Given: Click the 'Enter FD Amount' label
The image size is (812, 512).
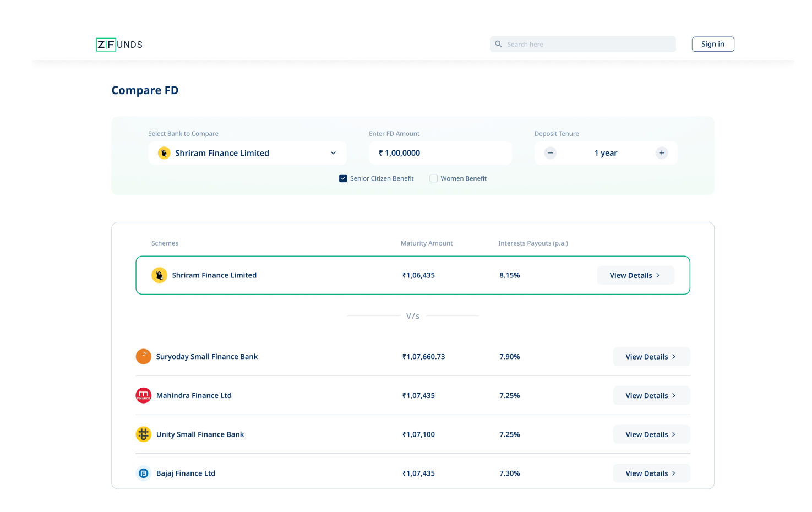Looking at the screenshot, I should pyautogui.click(x=394, y=133).
